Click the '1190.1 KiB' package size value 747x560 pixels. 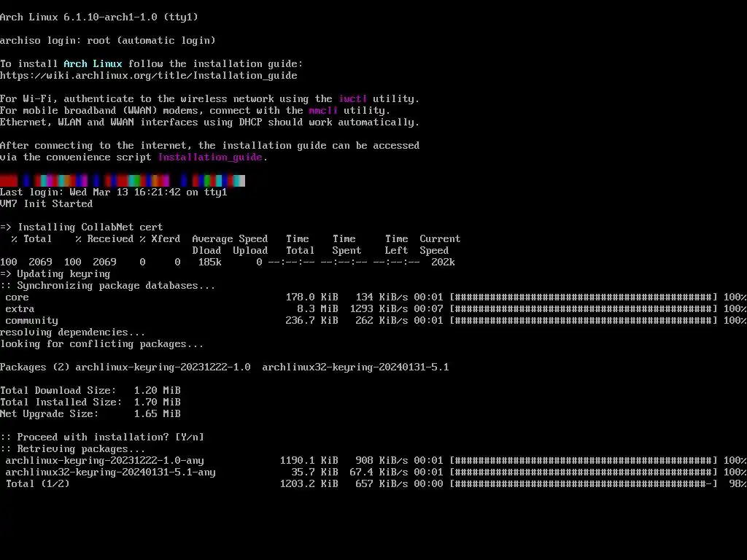click(309, 461)
